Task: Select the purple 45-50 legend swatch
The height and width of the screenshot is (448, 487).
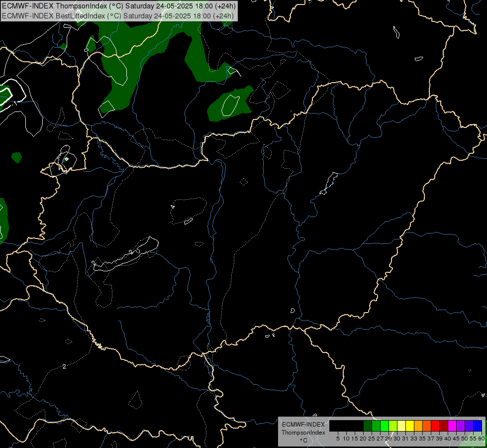Action: pyautogui.click(x=461, y=426)
